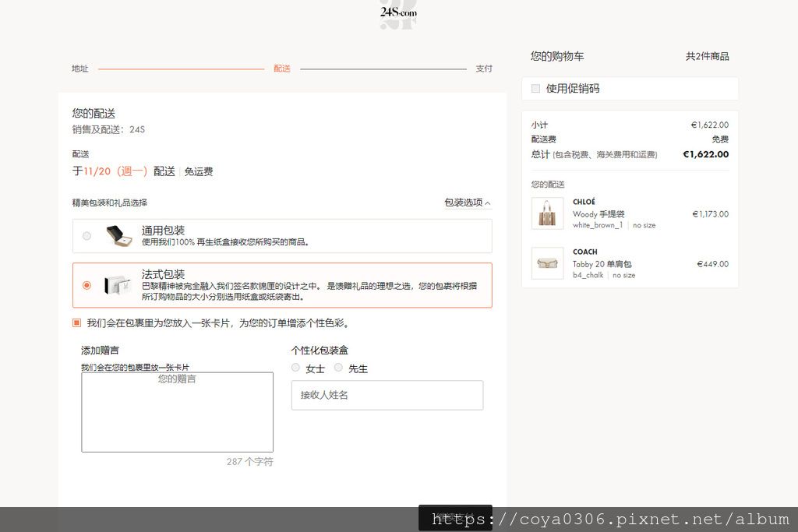Screen dimensions: 798x532
Task: Click the b4_chalk colour label
Action: click(x=588, y=275)
